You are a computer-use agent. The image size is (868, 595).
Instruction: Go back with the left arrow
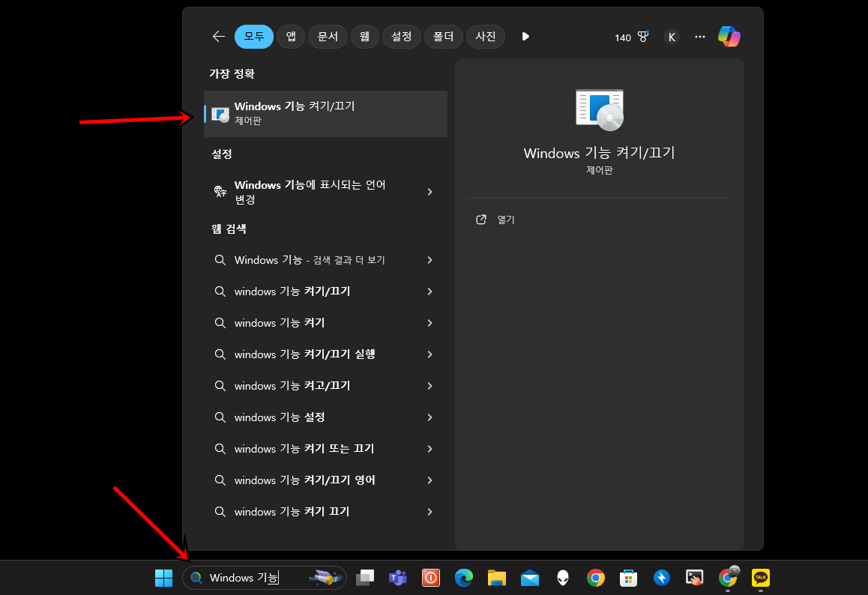[x=219, y=37]
